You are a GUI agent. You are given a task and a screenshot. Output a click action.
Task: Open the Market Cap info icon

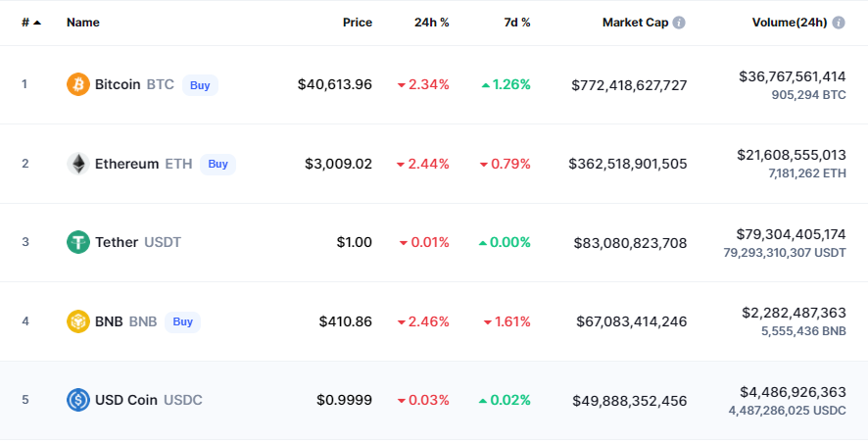[x=679, y=23]
